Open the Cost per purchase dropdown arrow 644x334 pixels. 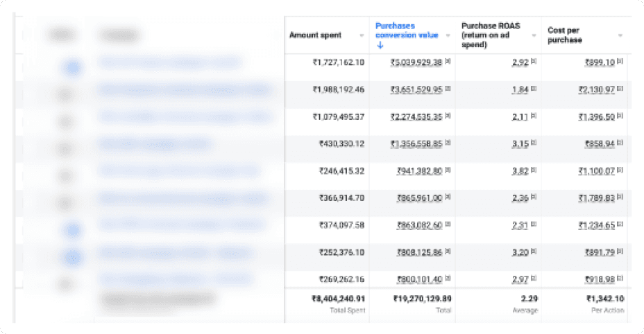(620, 36)
